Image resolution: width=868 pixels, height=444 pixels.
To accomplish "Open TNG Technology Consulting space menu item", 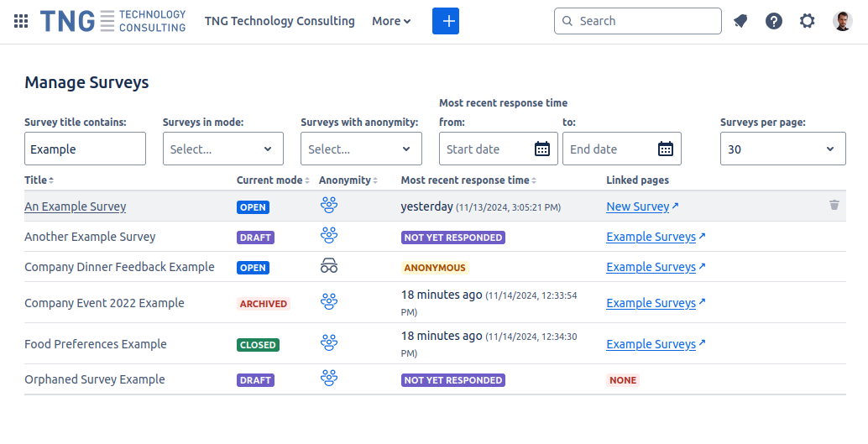I will click(x=280, y=21).
